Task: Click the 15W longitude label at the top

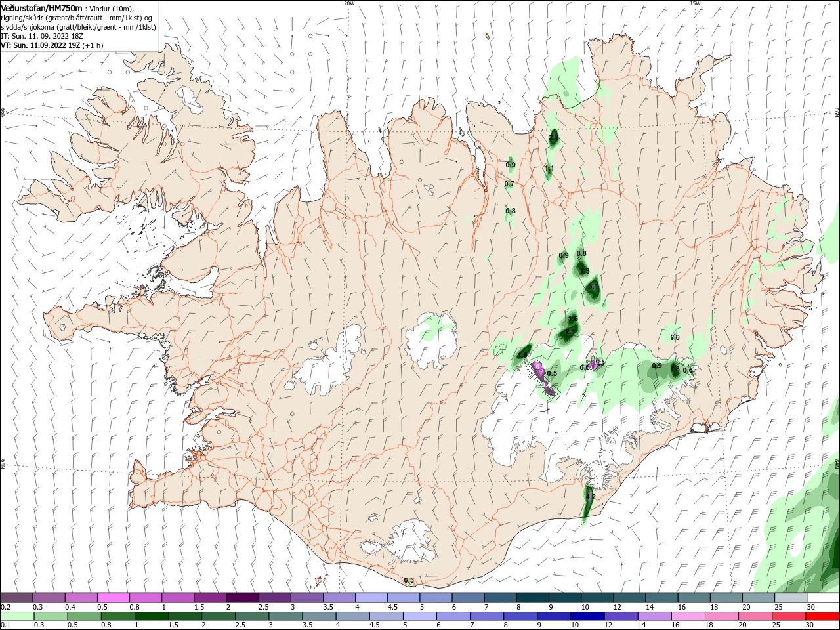Action: coord(694,3)
